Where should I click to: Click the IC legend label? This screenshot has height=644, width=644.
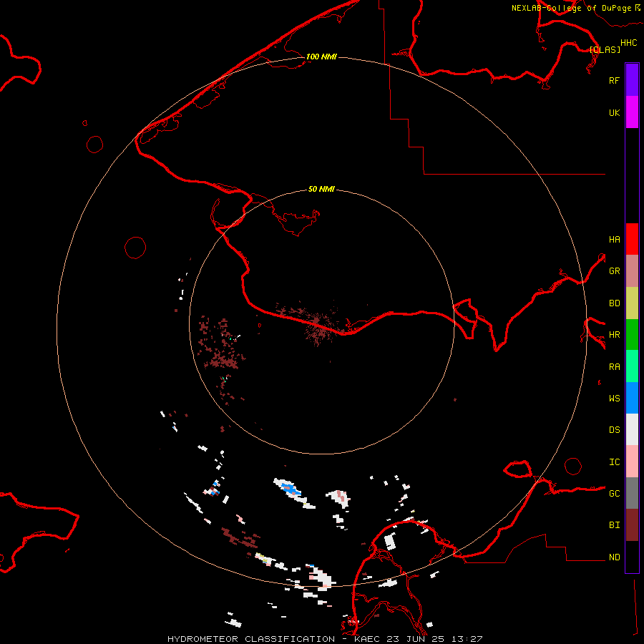pos(614,462)
